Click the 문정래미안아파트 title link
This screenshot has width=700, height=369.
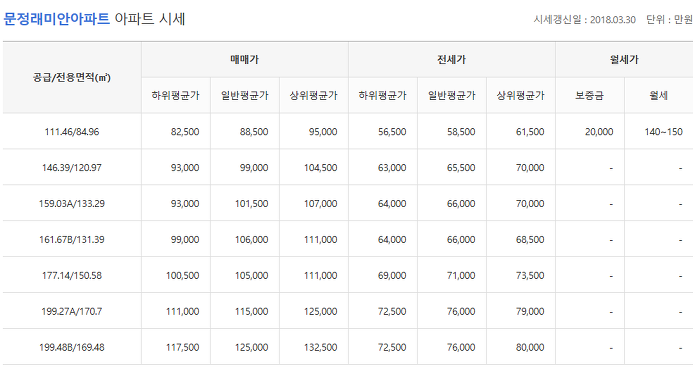[56, 19]
